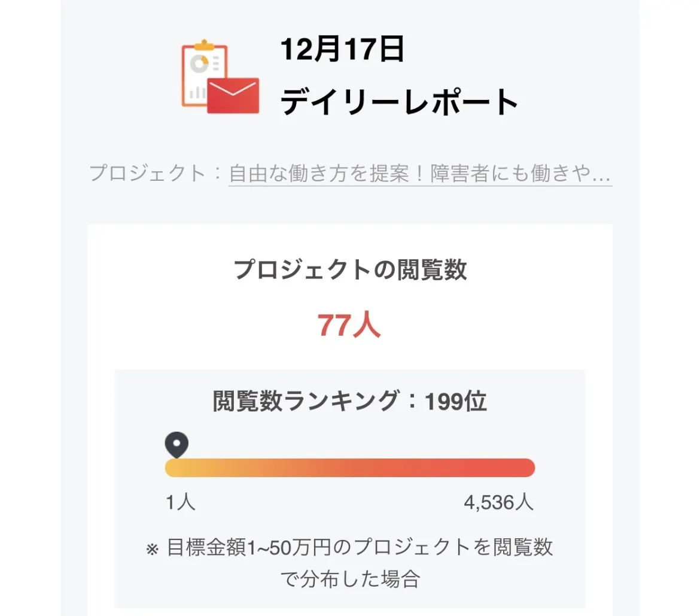Image resolution: width=700 pixels, height=616 pixels.
Task: Click the location pin marker above ranking bar
Action: [x=176, y=445]
